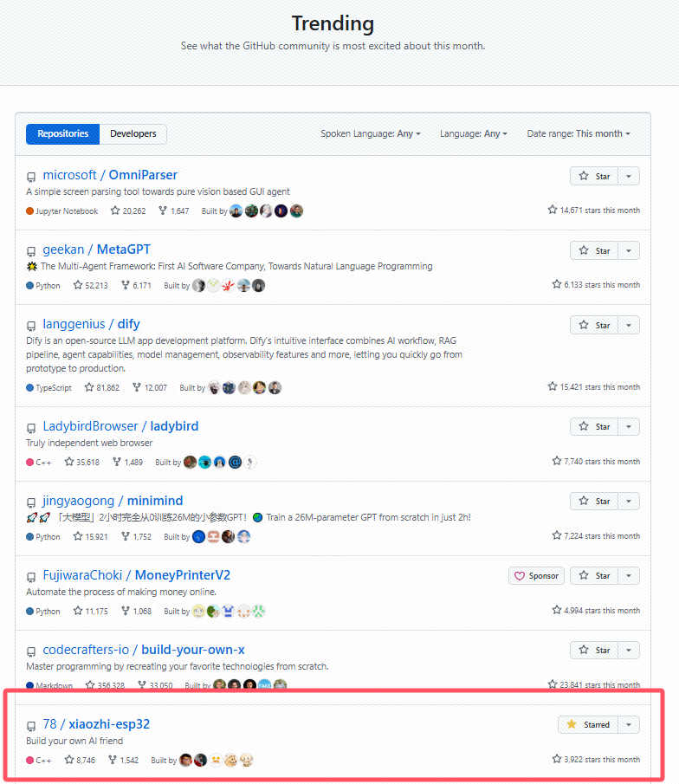Star the dify repository
Screen dimensions: 679x784
pyautogui.click(x=594, y=325)
